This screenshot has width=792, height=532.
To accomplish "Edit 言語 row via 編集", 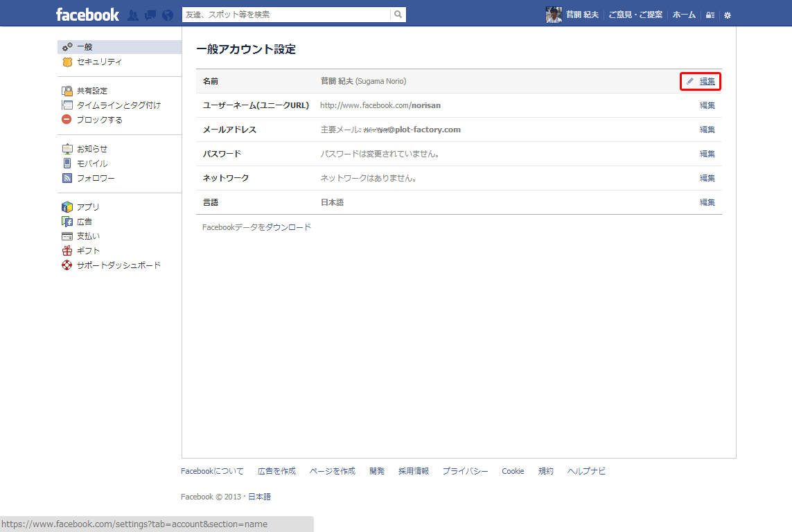I will pyautogui.click(x=707, y=202).
